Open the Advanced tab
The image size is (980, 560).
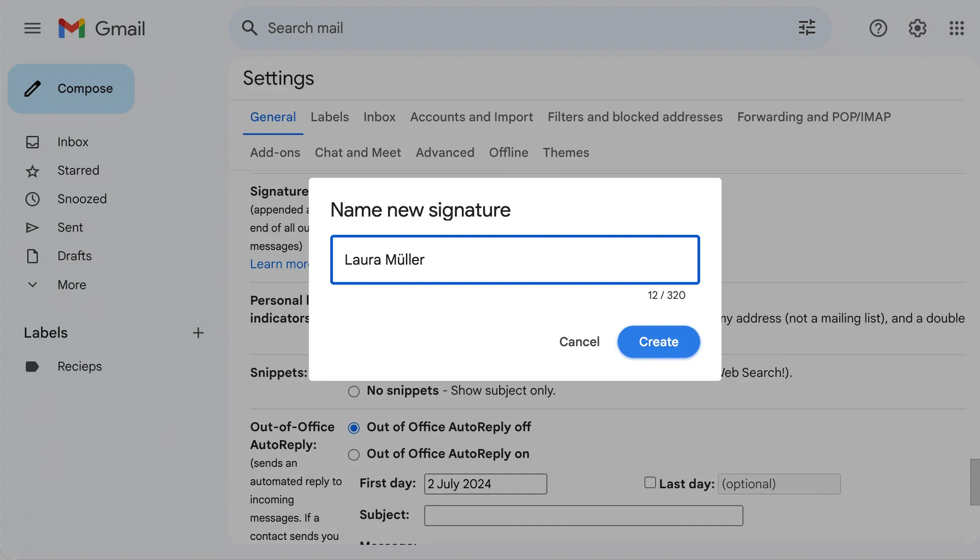(445, 153)
